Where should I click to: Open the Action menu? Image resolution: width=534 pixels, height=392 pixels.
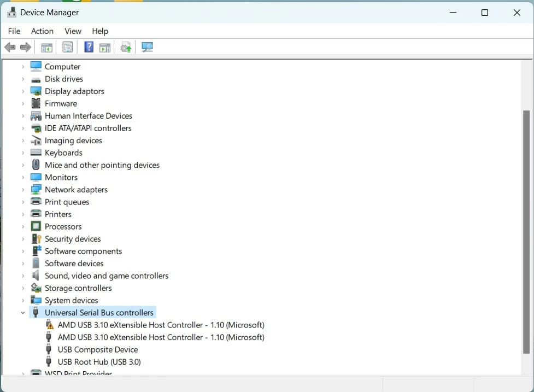coord(42,31)
